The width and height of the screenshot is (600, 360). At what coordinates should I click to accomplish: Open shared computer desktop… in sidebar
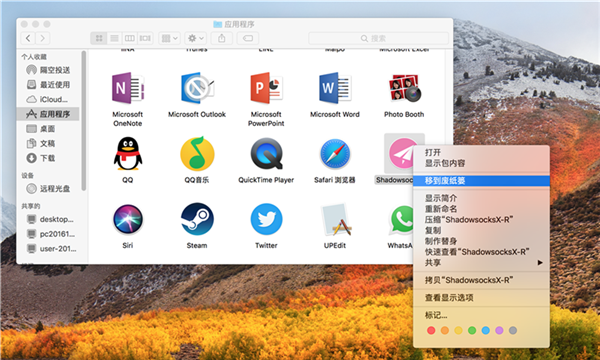point(48,219)
